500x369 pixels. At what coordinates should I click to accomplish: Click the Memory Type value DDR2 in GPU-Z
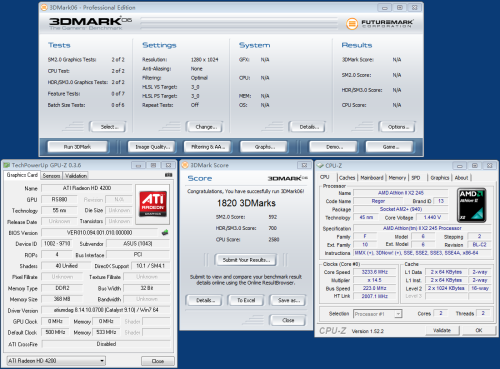62,288
